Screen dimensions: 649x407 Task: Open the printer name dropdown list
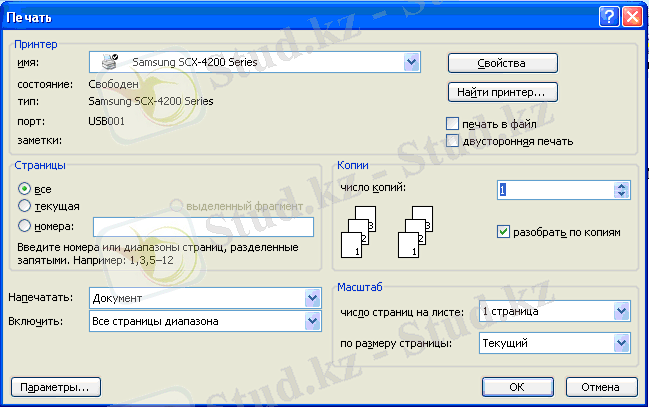pyautogui.click(x=411, y=63)
